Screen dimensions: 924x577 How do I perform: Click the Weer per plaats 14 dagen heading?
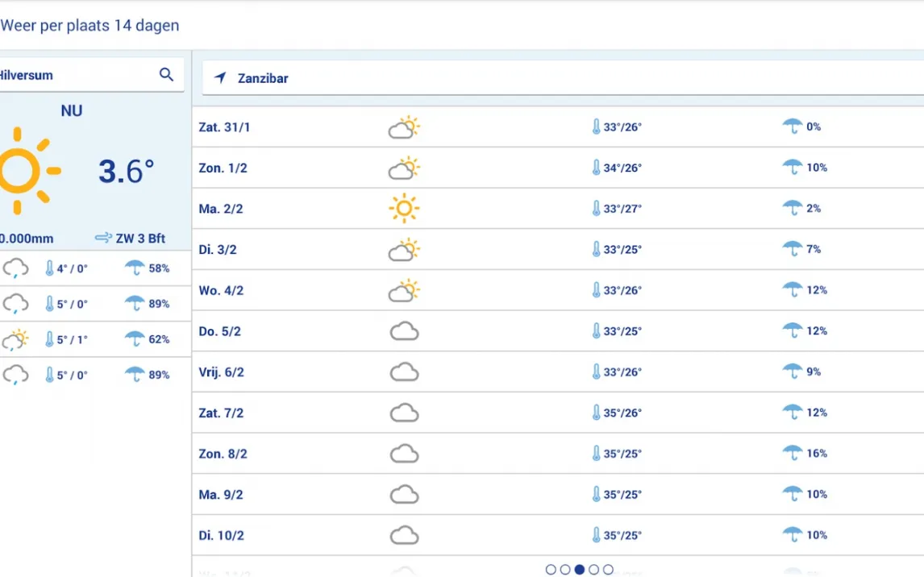(89, 25)
